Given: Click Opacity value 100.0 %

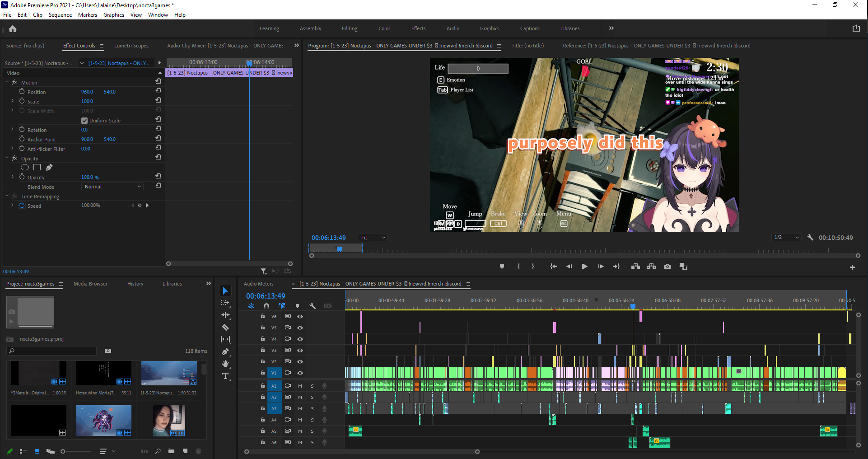Looking at the screenshot, I should 90,177.
